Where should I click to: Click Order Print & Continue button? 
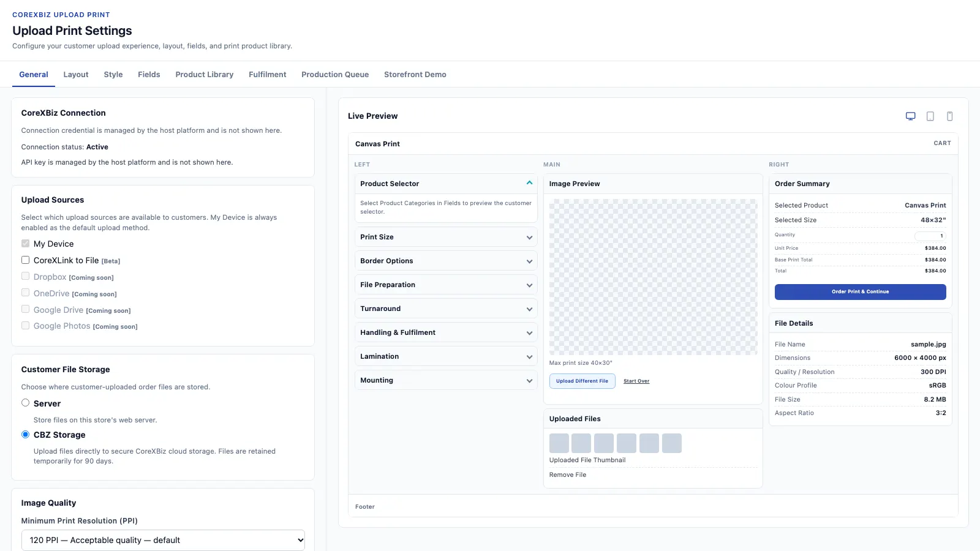pyautogui.click(x=861, y=292)
